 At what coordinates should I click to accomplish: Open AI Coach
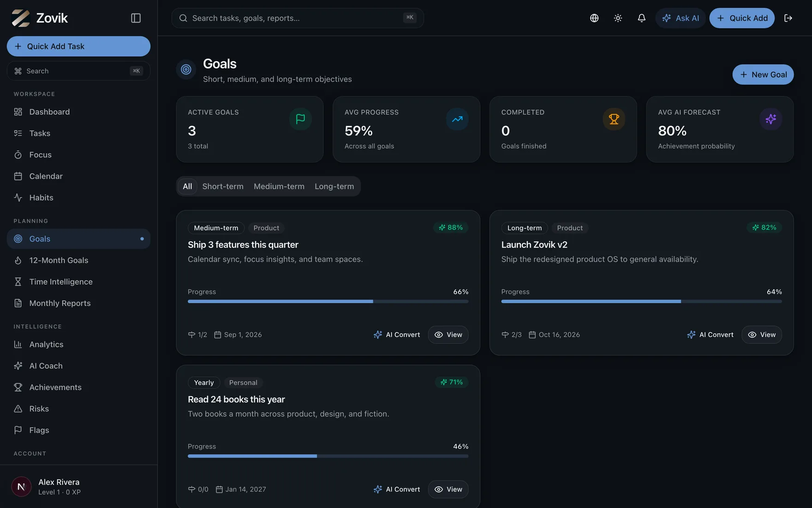click(x=78, y=366)
